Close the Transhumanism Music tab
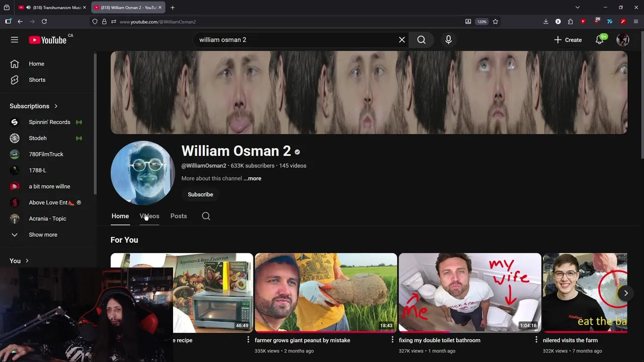The image size is (644, 362). coord(85,8)
